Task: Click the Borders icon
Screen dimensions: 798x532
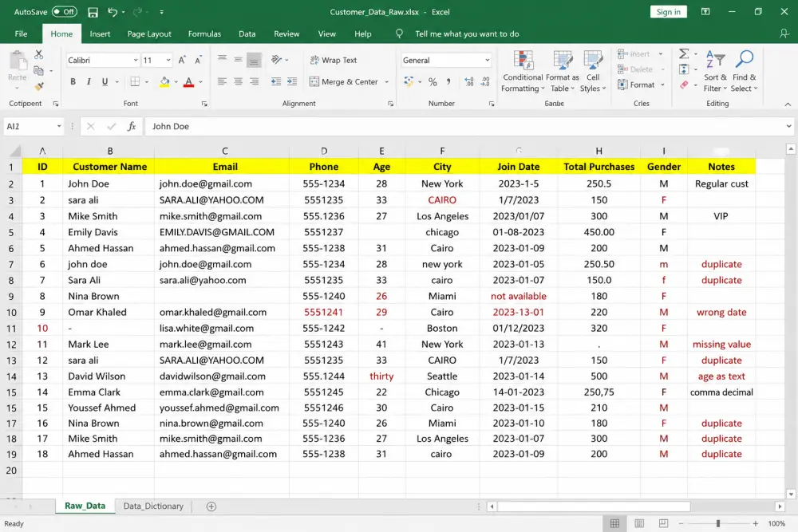Action: (135, 81)
